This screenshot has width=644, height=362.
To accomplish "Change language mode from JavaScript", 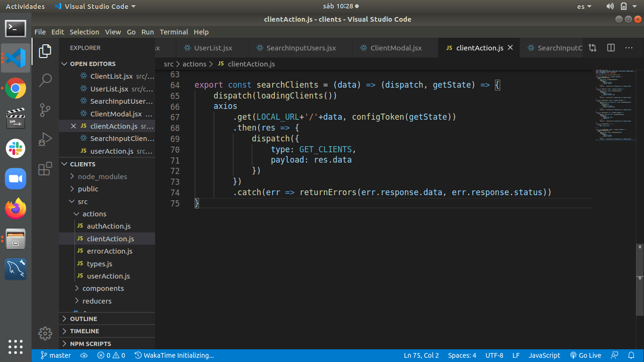I will click(x=544, y=355).
